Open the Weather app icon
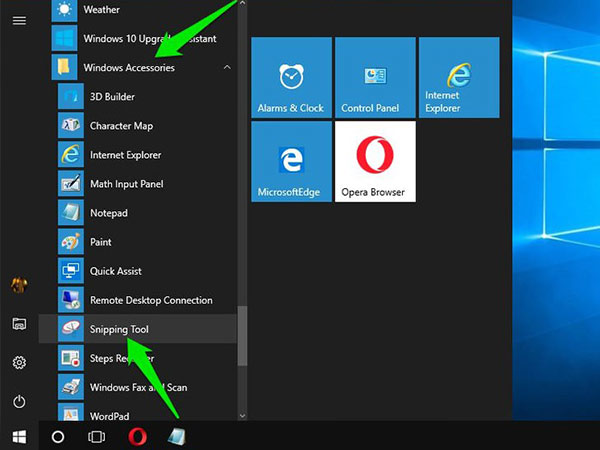Image resolution: width=600 pixels, height=450 pixels. point(64,10)
